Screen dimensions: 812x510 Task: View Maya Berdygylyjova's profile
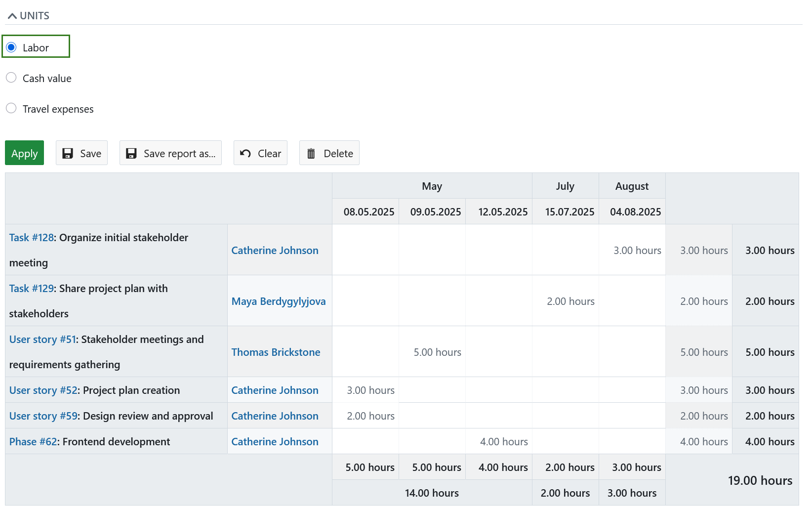(279, 301)
